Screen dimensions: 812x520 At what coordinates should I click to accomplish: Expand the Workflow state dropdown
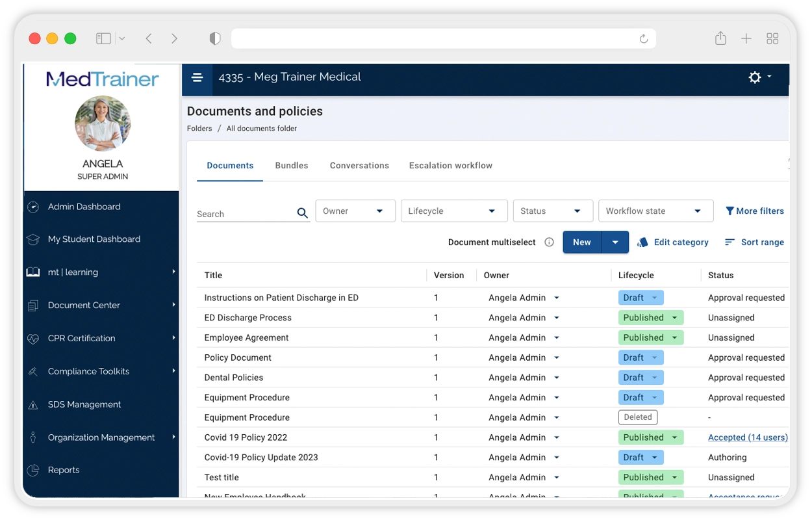655,211
